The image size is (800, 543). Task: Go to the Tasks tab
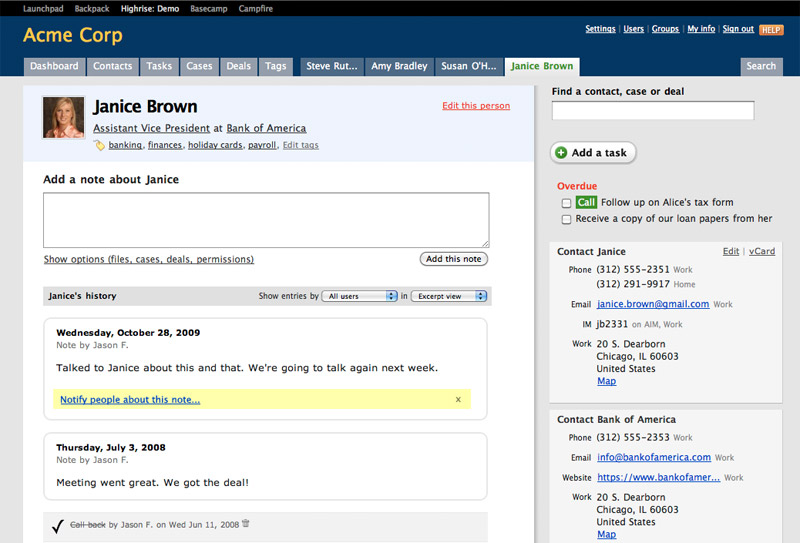click(x=159, y=66)
